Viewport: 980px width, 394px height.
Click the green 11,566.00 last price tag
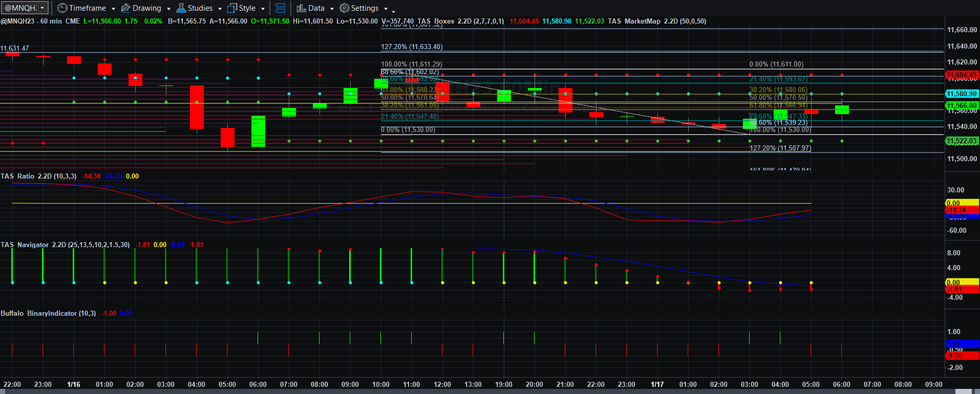962,105
